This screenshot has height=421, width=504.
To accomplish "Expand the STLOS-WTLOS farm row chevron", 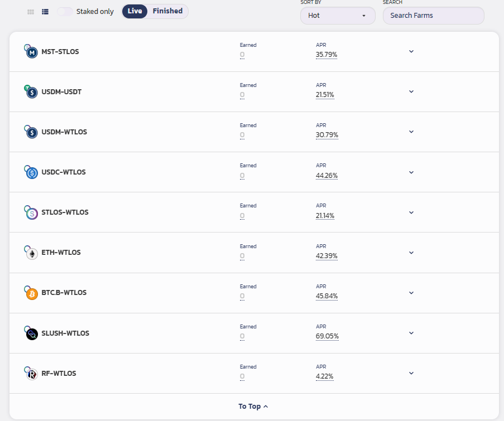I will point(411,212).
